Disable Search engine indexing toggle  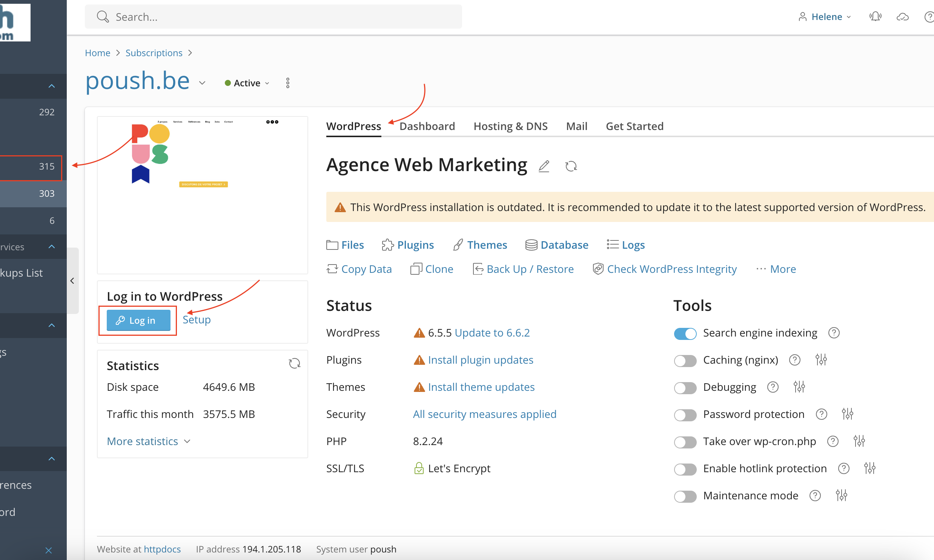coord(685,334)
